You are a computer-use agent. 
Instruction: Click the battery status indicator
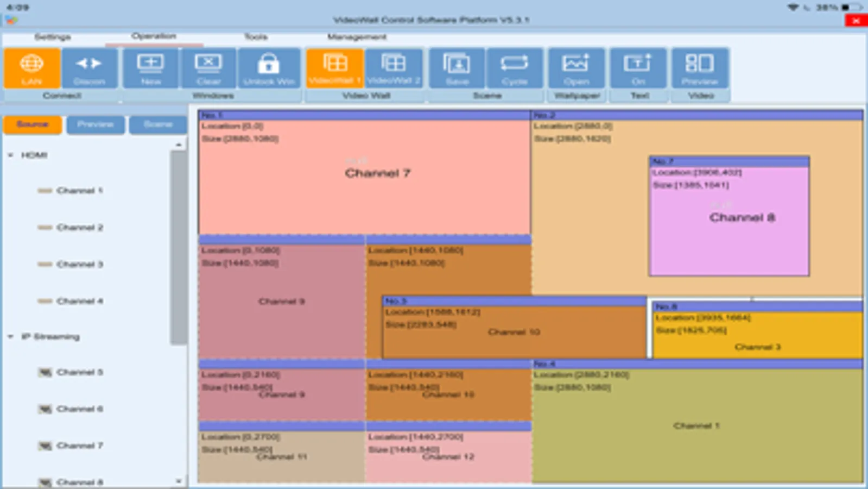coord(852,7)
